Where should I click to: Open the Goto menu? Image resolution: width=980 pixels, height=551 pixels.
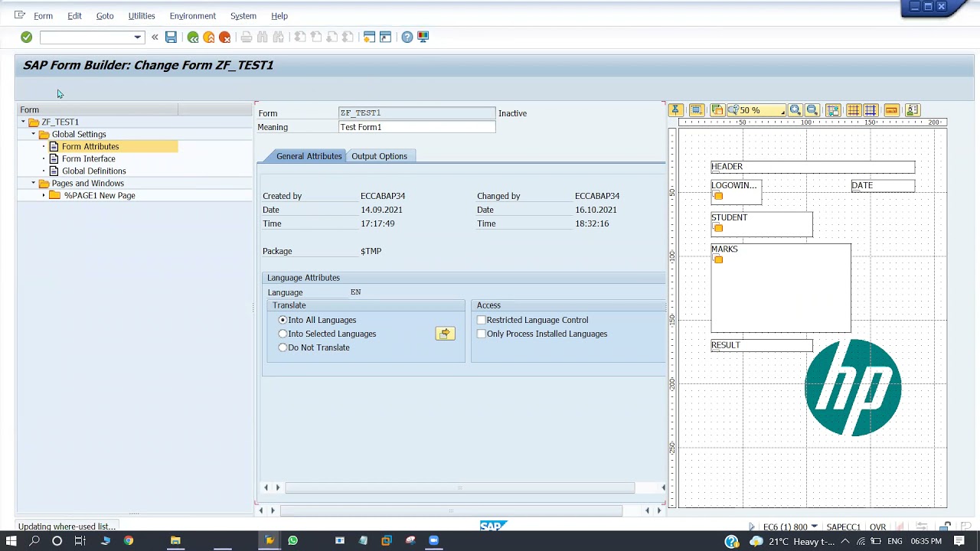point(105,15)
